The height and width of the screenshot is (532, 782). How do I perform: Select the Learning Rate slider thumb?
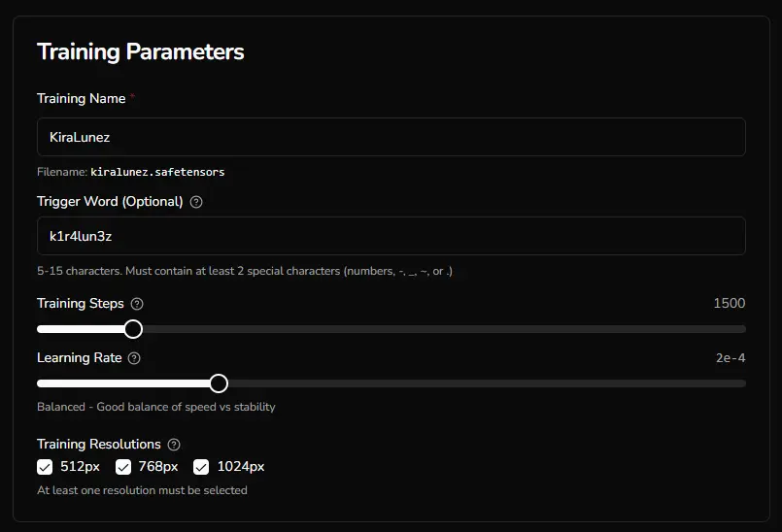click(x=219, y=383)
